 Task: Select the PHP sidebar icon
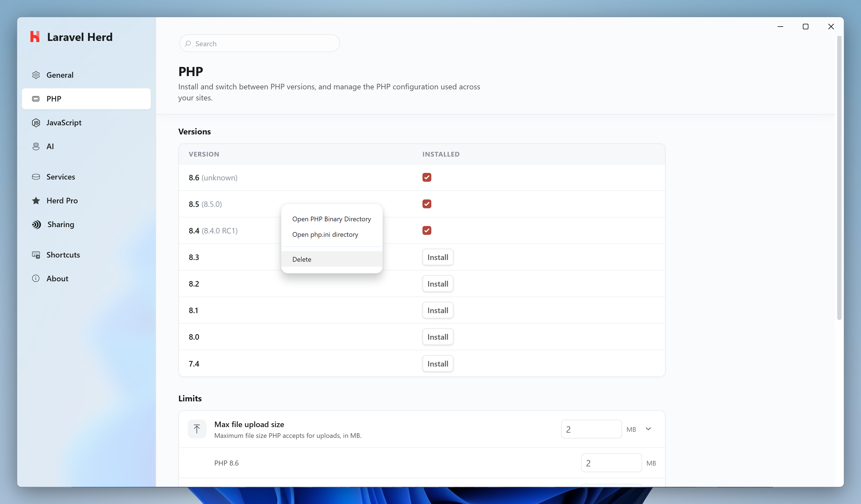36,99
